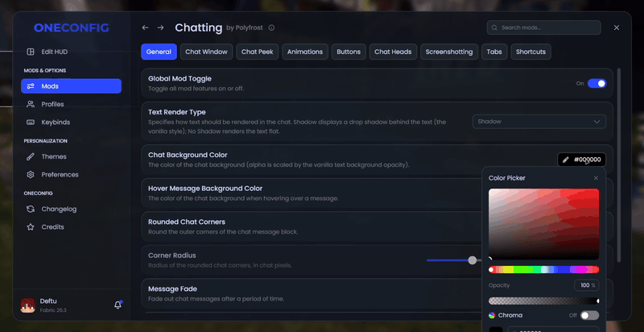Open the Chat Peek tab
Viewport: 644px width, 332px height.
pyautogui.click(x=257, y=52)
